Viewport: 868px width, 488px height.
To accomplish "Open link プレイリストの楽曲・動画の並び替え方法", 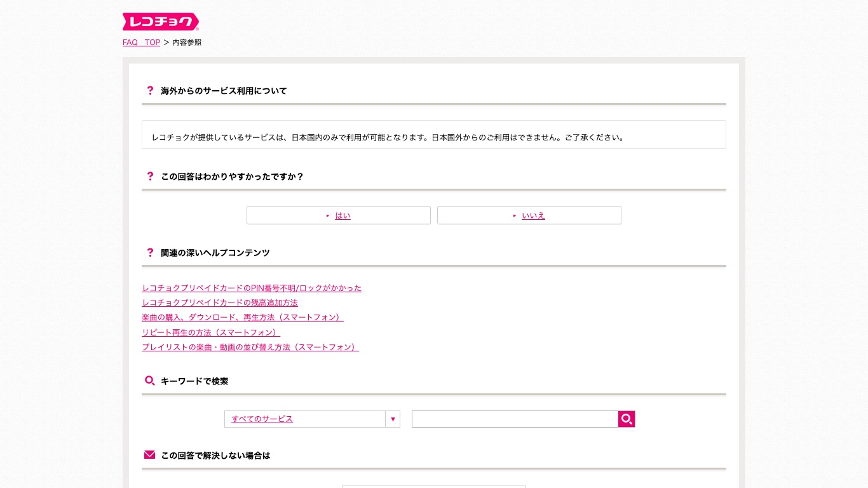I will coord(250,347).
